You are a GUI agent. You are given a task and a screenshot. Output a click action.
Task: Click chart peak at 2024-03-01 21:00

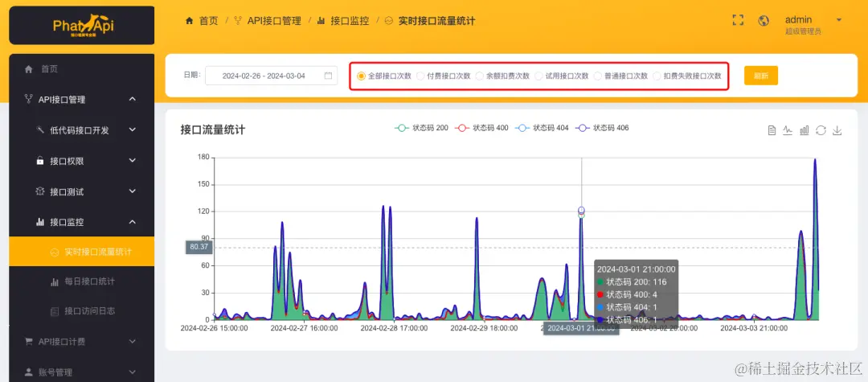(581, 211)
